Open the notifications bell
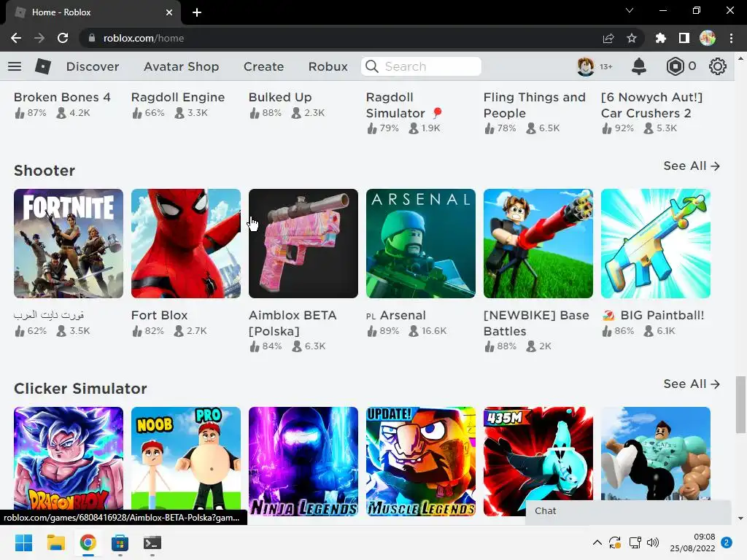Viewport: 747px width, 560px height. pos(639,66)
